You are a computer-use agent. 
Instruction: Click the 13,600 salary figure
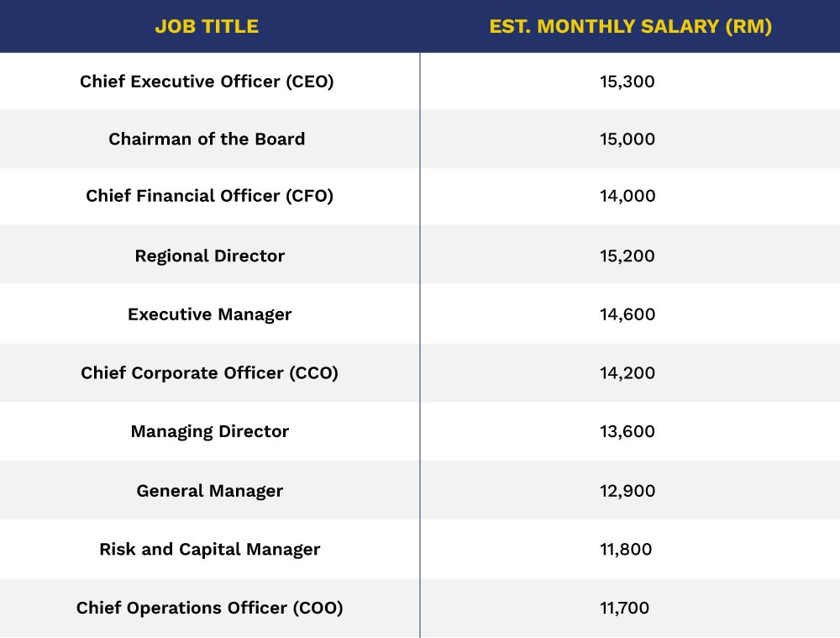click(x=627, y=431)
